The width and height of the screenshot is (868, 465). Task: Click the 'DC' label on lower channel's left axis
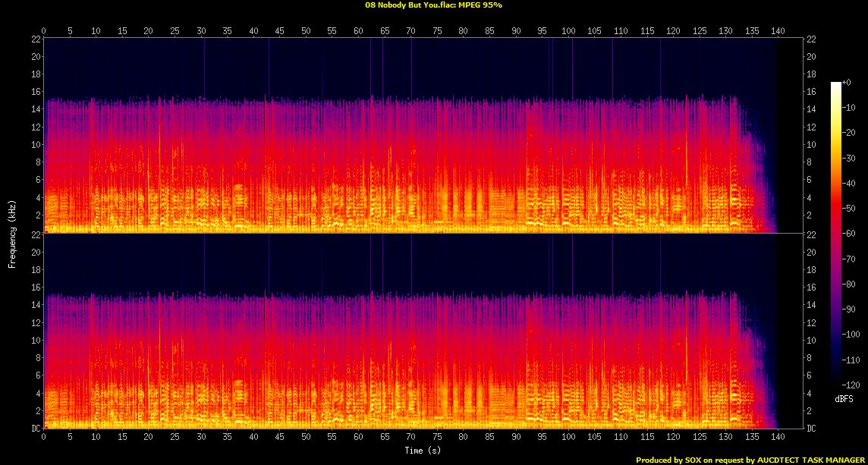pyautogui.click(x=35, y=429)
